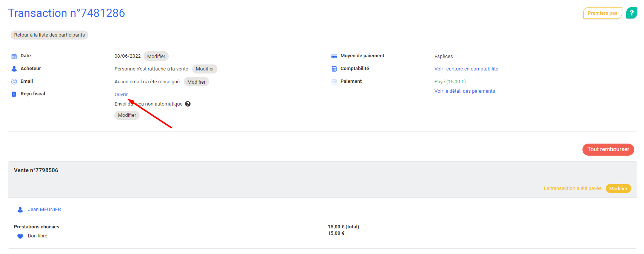
Task: Click yellow Modifier button for paid transaction
Action: click(x=618, y=188)
